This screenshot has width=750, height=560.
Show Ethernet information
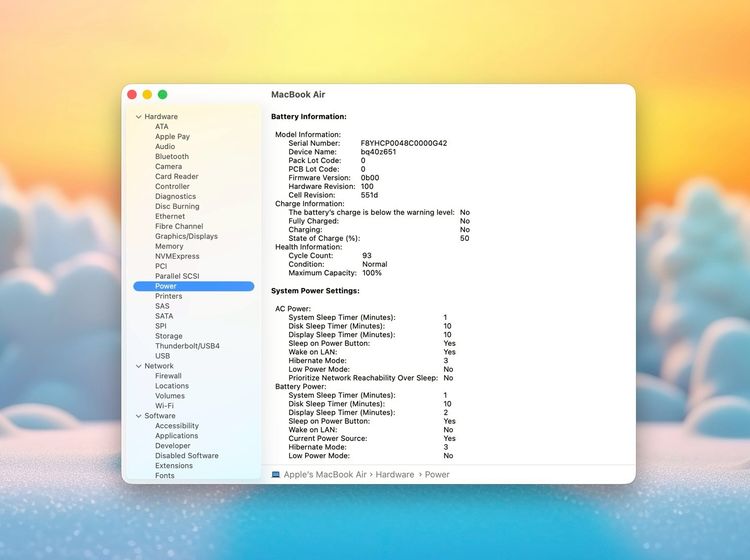[x=170, y=216]
